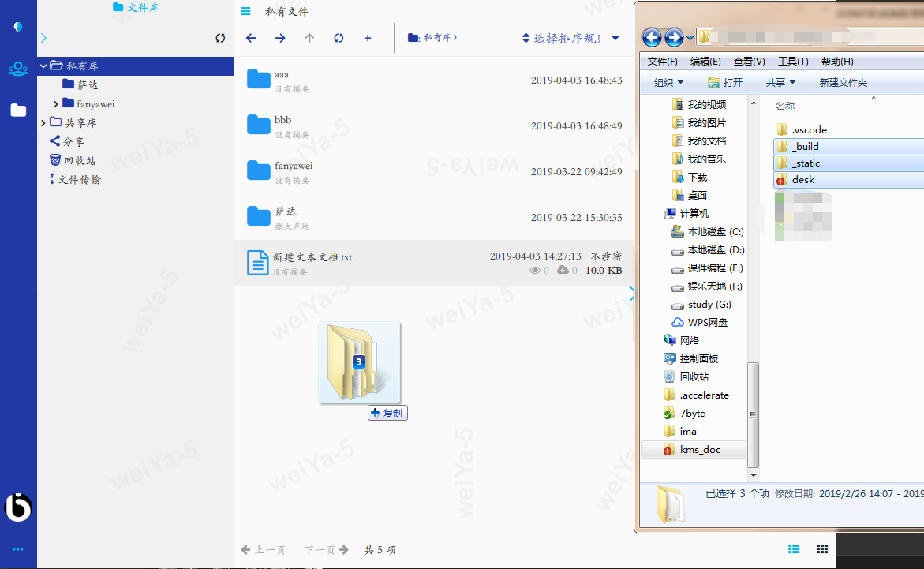
Task: Click the plus icon to add new
Action: [368, 38]
